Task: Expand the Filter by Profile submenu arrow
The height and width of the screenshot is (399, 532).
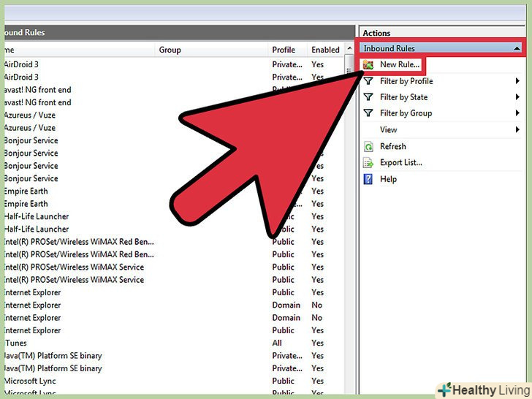Action: coord(517,80)
